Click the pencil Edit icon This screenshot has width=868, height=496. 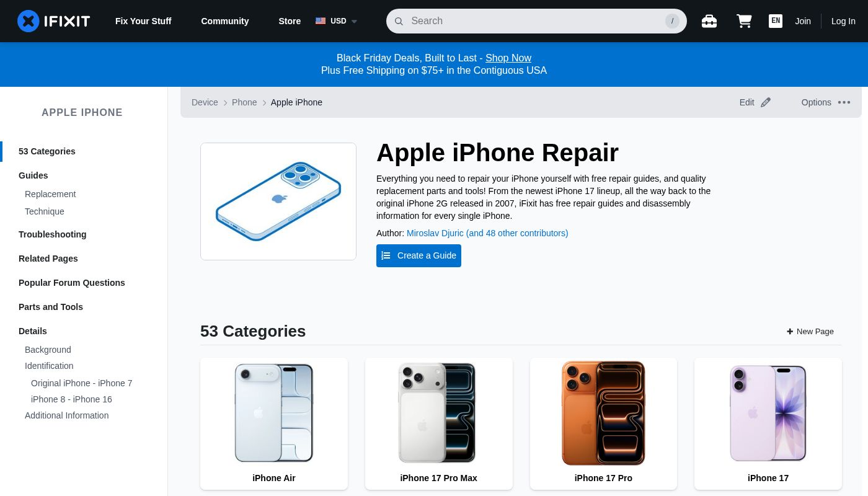click(766, 102)
